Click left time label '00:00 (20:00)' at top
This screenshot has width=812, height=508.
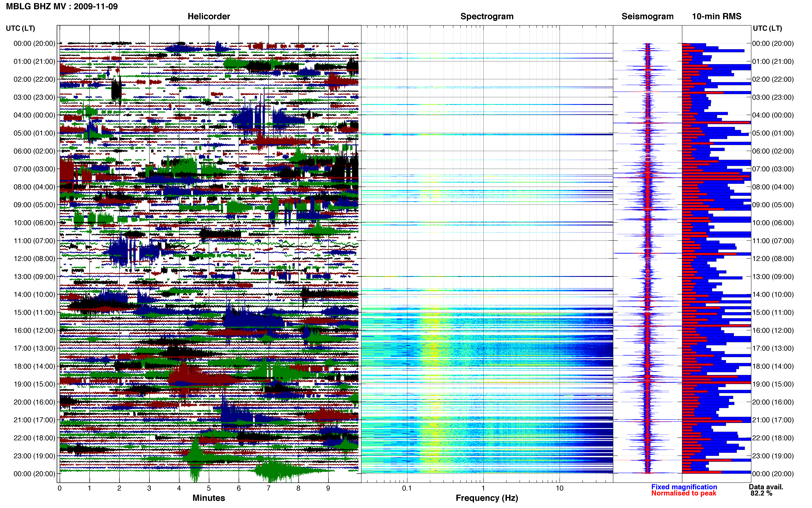click(34, 43)
